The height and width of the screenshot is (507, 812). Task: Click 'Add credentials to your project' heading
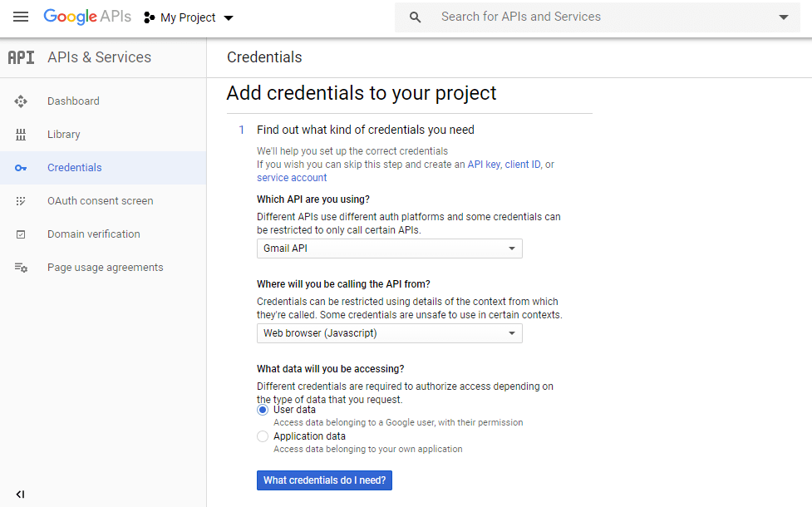pos(362,93)
